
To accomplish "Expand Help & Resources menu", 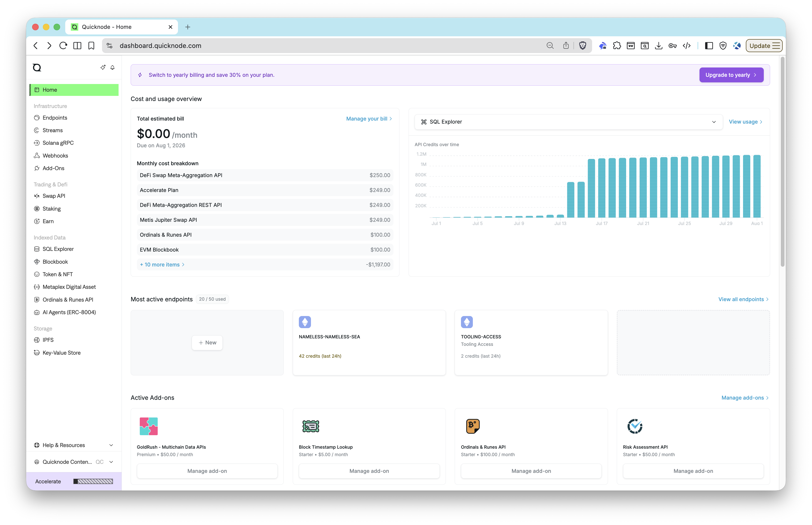I will [x=74, y=445].
